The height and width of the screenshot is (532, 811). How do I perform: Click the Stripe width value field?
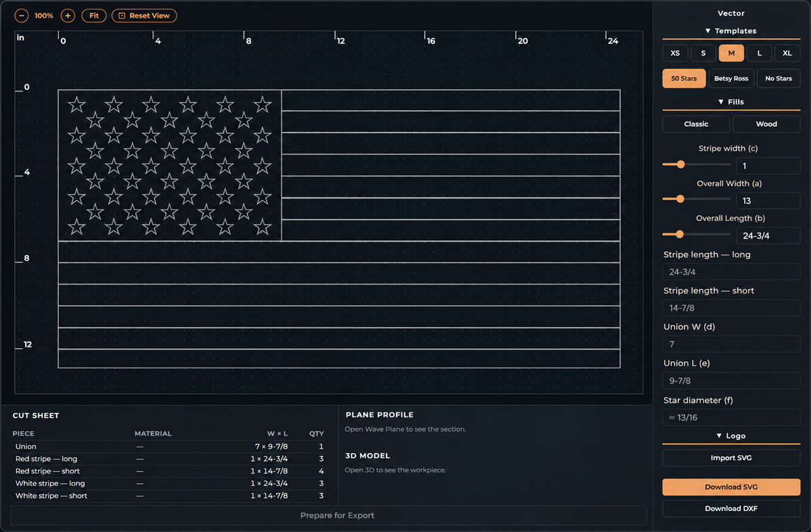[x=768, y=166]
